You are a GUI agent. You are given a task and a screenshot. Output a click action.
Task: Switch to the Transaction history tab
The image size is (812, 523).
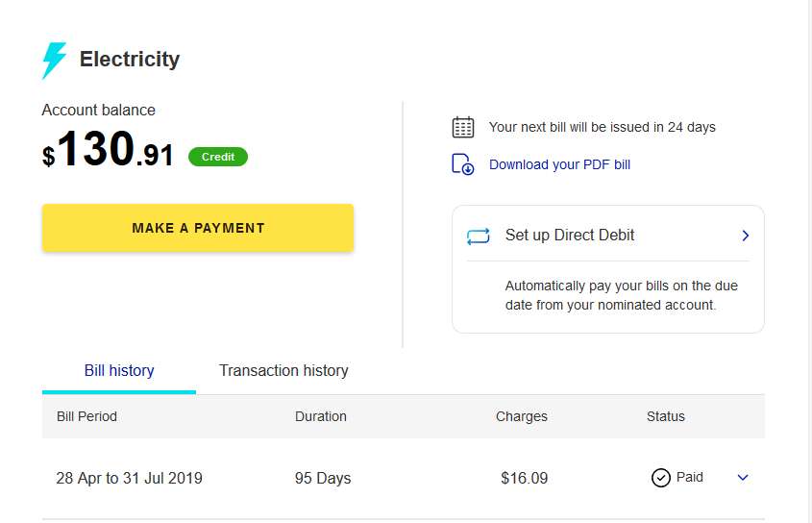(283, 370)
